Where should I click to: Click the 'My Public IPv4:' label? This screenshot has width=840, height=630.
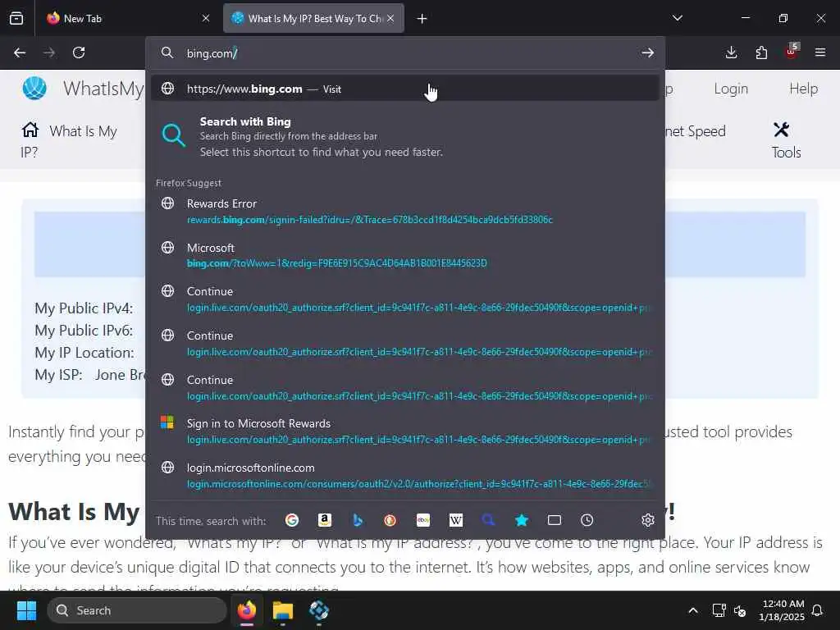pyautogui.click(x=84, y=308)
